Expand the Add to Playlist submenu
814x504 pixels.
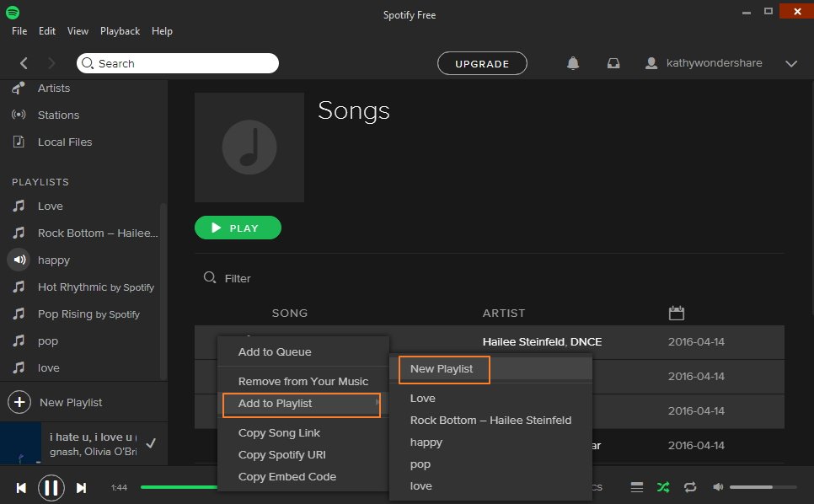(x=302, y=405)
